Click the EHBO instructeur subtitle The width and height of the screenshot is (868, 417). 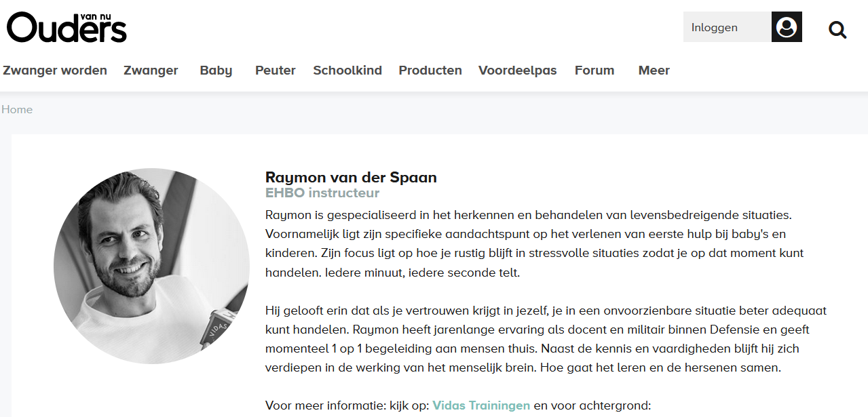322,193
